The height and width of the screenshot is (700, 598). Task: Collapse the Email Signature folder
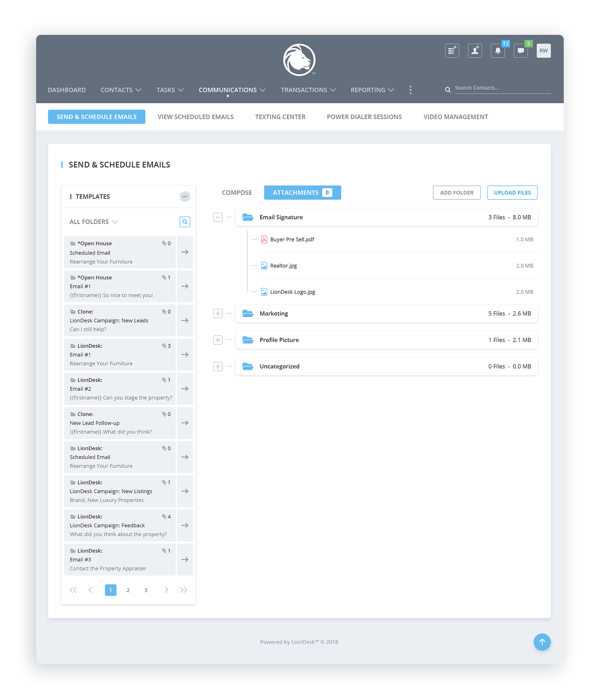coord(218,217)
